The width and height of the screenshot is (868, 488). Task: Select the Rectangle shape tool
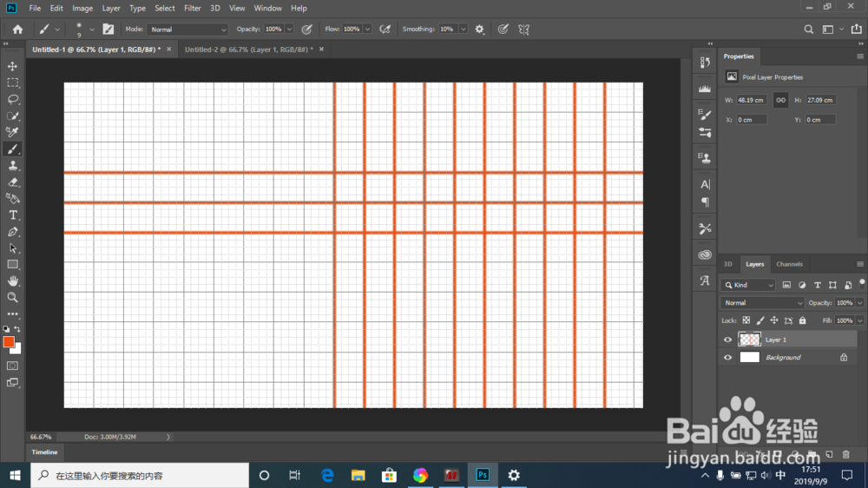click(12, 265)
